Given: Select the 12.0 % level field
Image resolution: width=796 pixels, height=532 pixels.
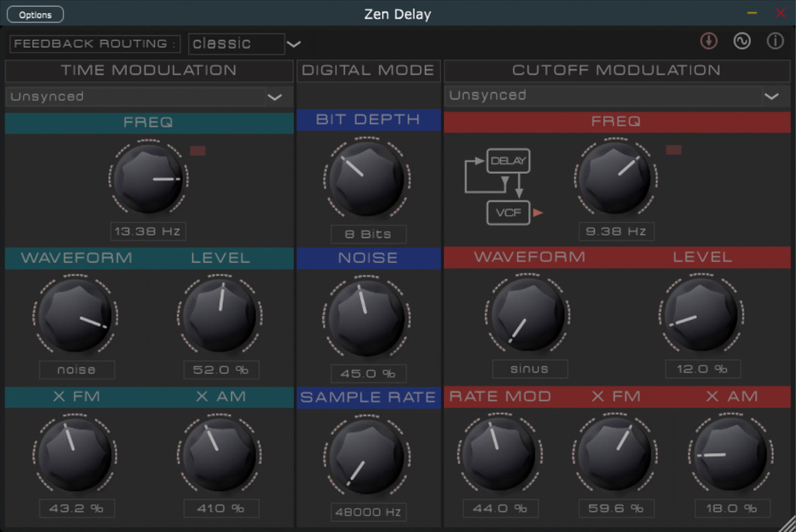Looking at the screenshot, I should pyautogui.click(x=703, y=368).
